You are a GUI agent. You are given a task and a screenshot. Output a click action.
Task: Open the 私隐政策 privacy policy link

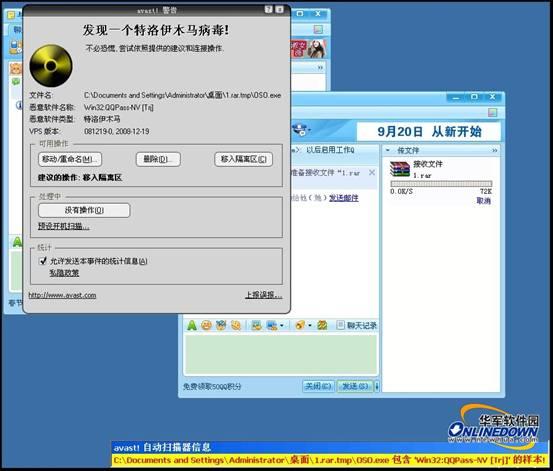[64, 272]
